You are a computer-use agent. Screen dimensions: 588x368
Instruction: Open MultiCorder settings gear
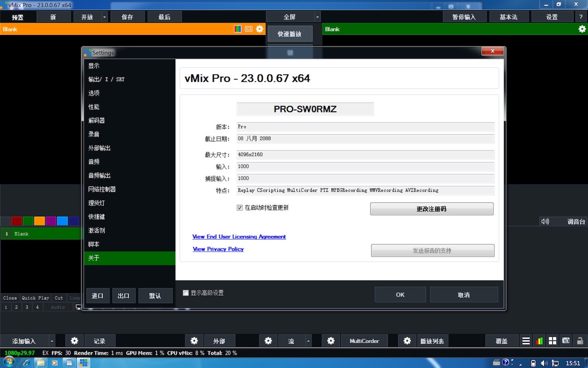(331, 341)
